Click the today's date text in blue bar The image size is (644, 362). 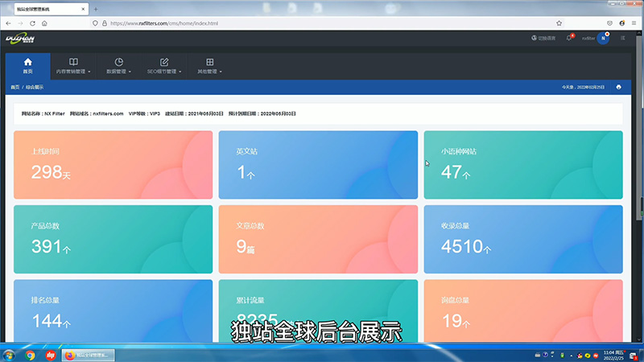click(x=583, y=87)
